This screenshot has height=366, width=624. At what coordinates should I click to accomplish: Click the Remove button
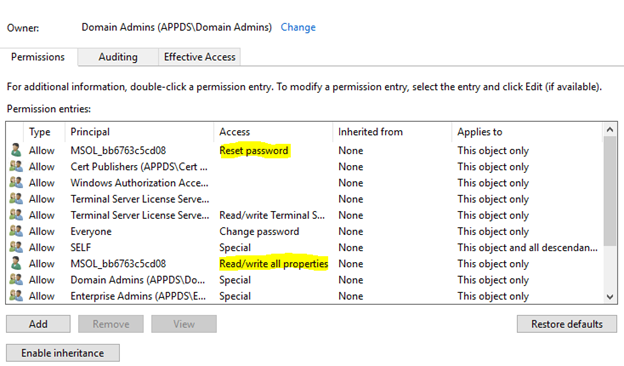(111, 324)
